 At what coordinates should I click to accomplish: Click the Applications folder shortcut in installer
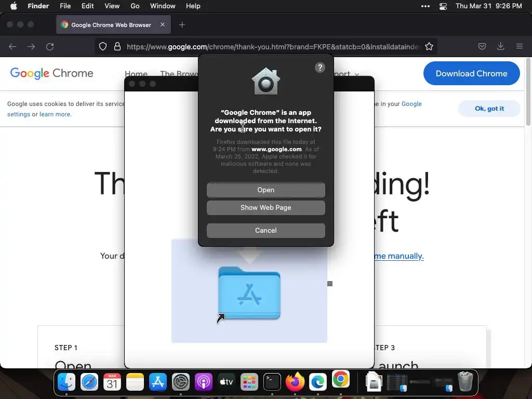(x=249, y=294)
